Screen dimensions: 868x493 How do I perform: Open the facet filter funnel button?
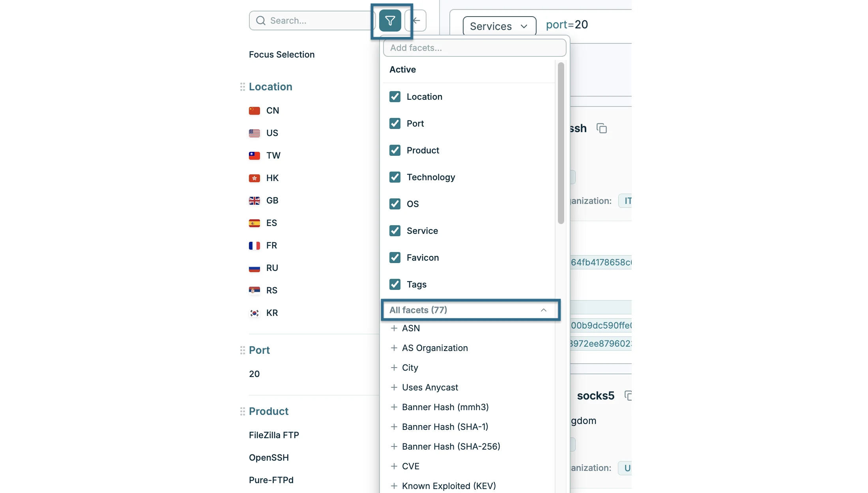point(390,21)
